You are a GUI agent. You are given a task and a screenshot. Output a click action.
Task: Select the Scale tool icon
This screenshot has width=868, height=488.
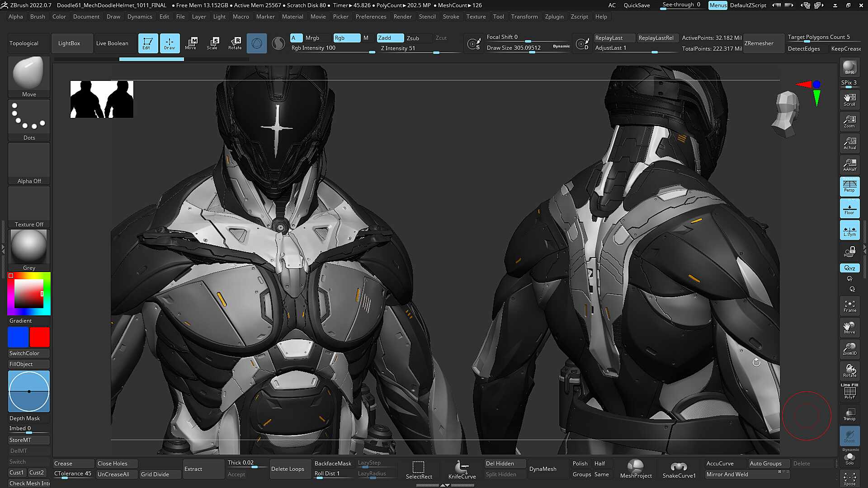(212, 43)
